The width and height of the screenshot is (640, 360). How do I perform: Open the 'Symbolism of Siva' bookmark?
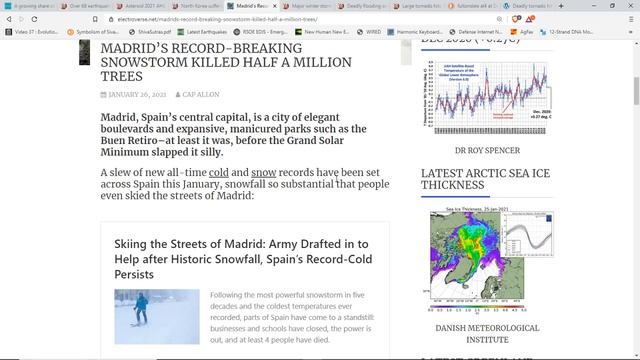click(x=93, y=32)
